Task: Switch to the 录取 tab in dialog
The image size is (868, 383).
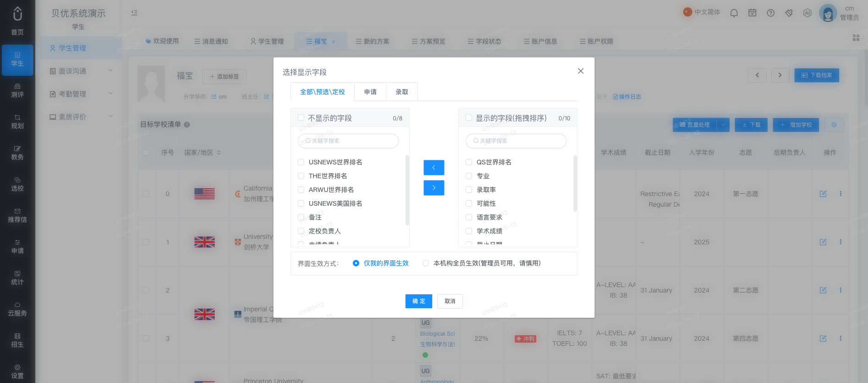Action: (402, 92)
